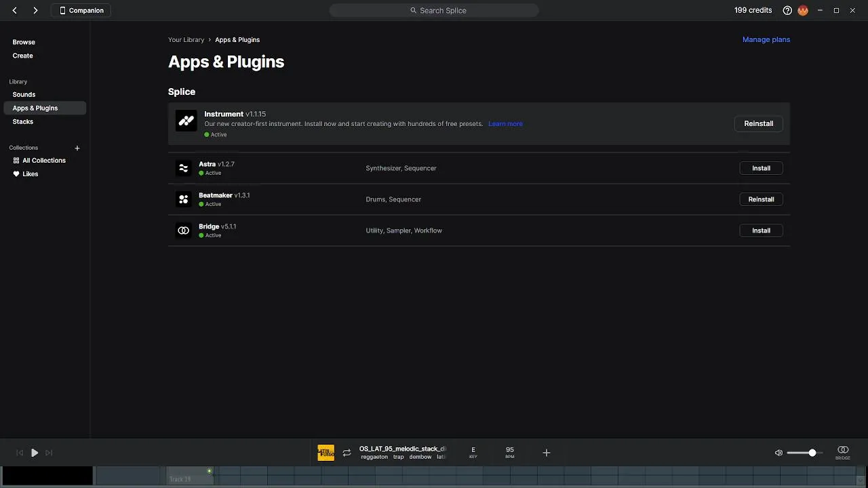The image size is (868, 488).
Task: Reinstall the Instrument plugin
Action: tap(759, 123)
